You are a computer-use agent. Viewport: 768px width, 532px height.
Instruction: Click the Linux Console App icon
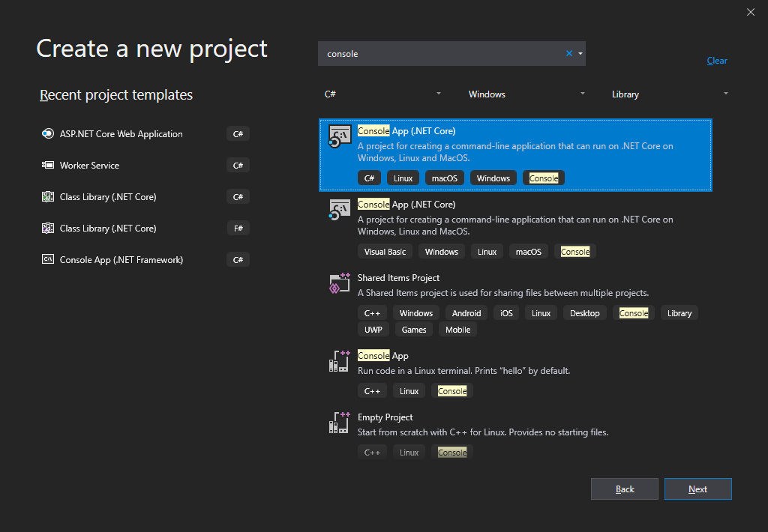tap(340, 361)
